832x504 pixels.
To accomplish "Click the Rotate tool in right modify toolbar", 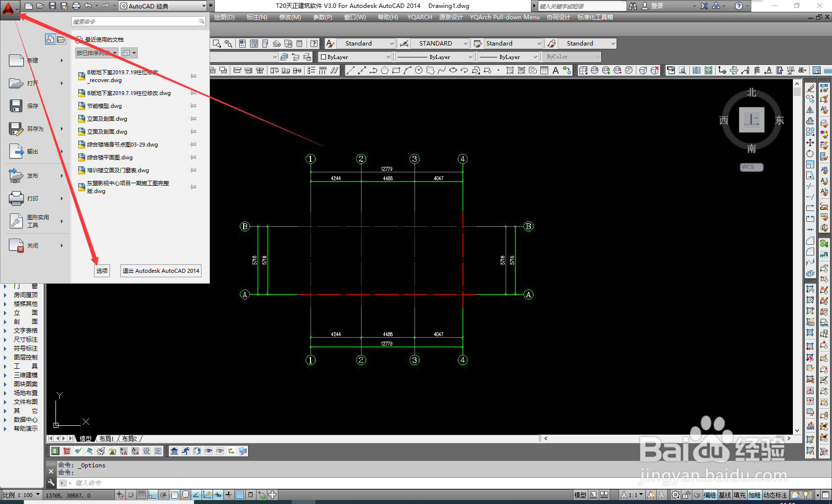I will click(x=810, y=153).
